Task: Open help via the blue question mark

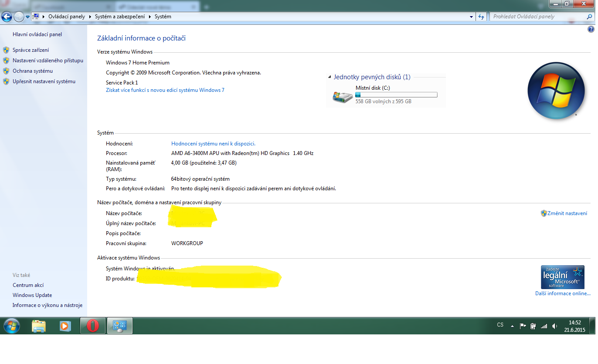Action: (x=591, y=30)
